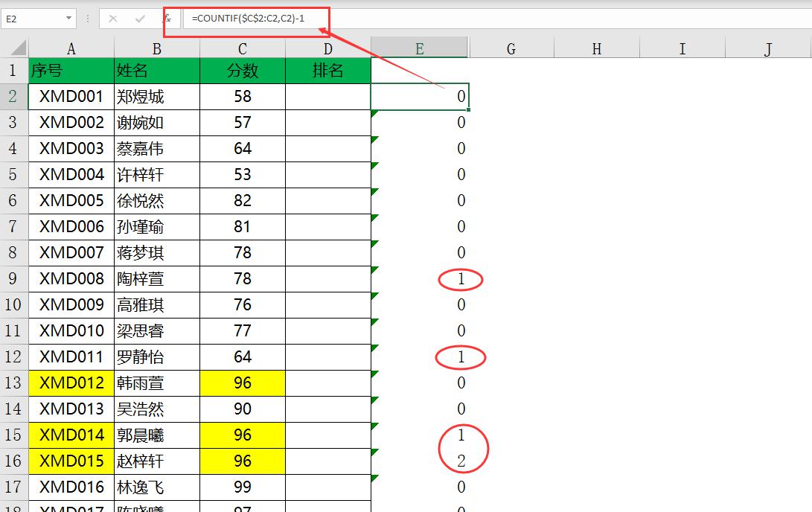Click name cell 林逸飞
This screenshot has width=812, height=512.
[x=157, y=487]
